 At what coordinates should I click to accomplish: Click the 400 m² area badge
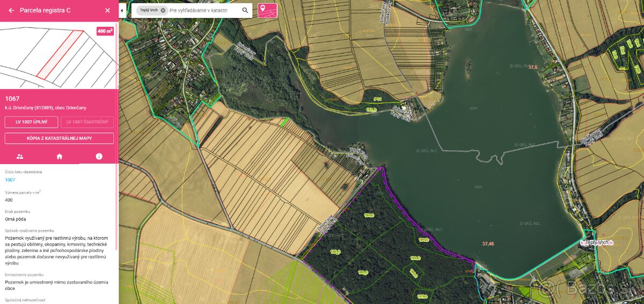(x=105, y=31)
